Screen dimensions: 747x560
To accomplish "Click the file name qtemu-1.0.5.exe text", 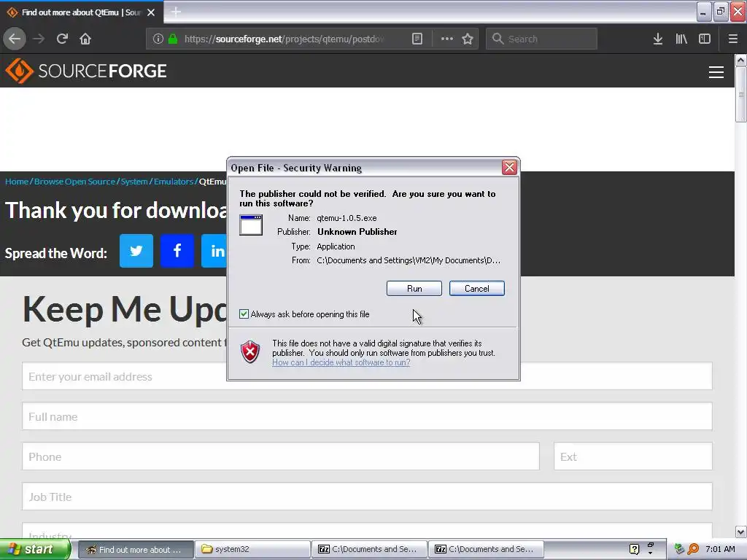I will point(347,218).
